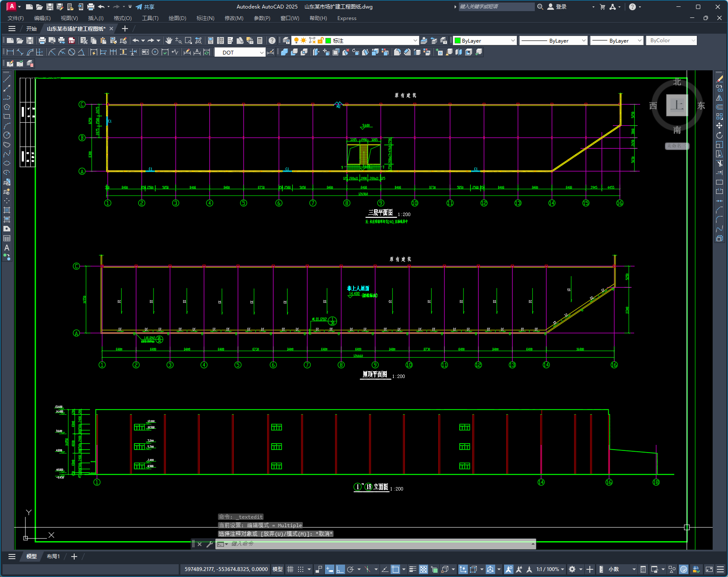
Task: Toggle Transparency display in status bar
Action: [x=423, y=569]
